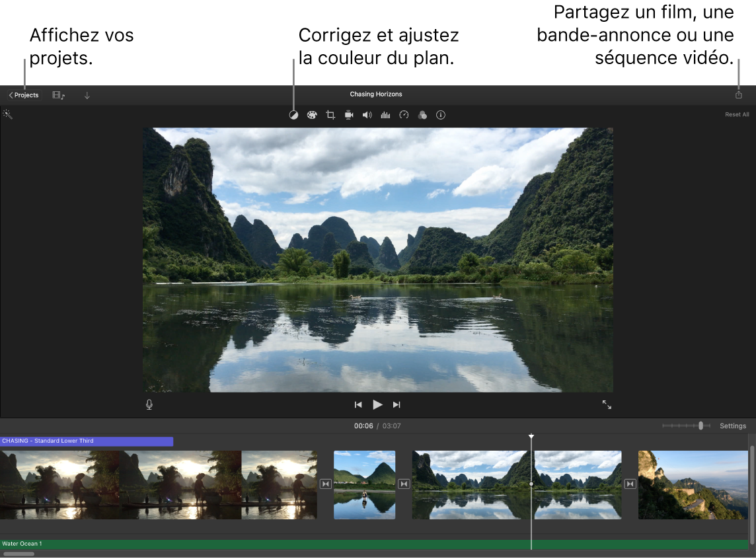
Task: Toggle the media browser filmstrip icon
Action: 58,95
